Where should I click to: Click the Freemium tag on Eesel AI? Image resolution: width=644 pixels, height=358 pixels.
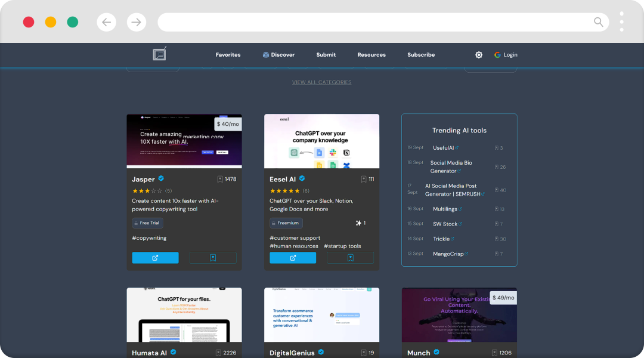point(286,223)
